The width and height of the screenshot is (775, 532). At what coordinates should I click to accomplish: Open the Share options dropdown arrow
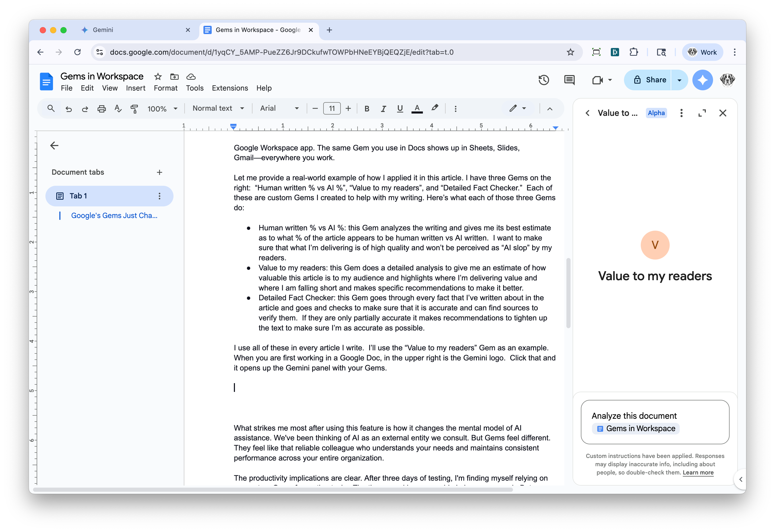point(679,80)
